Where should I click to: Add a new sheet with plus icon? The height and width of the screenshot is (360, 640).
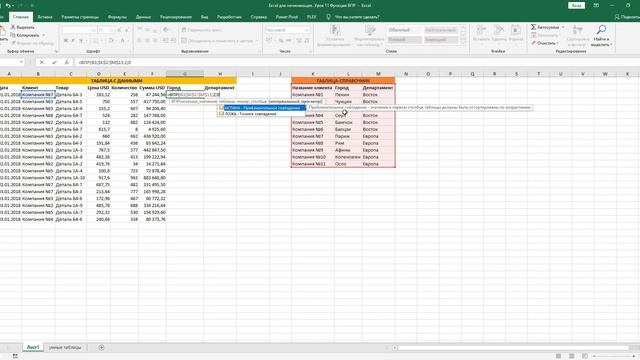click(x=101, y=347)
